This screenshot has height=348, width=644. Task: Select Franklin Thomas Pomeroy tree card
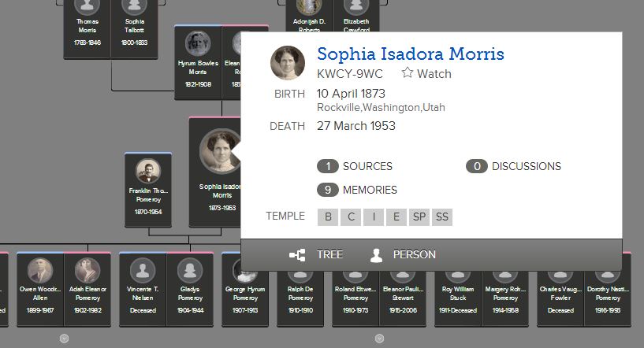point(147,189)
